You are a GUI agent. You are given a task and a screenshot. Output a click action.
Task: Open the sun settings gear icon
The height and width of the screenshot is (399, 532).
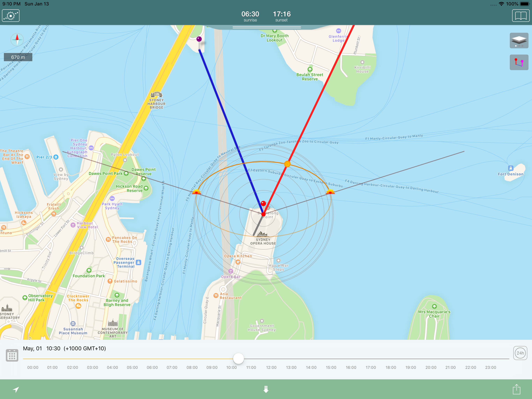coord(11,16)
